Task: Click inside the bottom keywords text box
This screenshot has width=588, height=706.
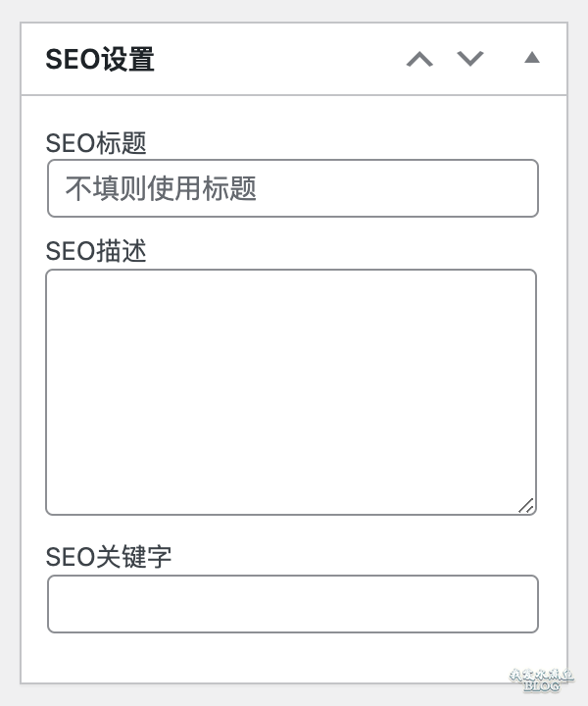Action: [293, 604]
